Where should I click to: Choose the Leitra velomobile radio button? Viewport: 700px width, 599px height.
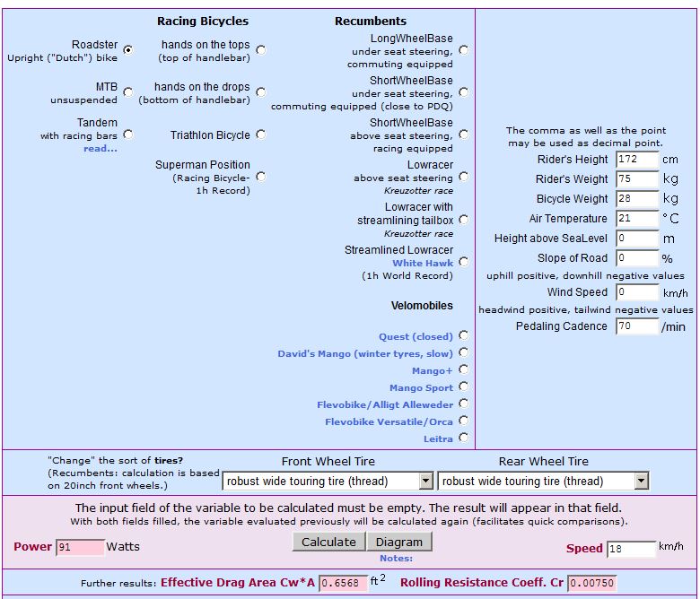pyautogui.click(x=464, y=438)
